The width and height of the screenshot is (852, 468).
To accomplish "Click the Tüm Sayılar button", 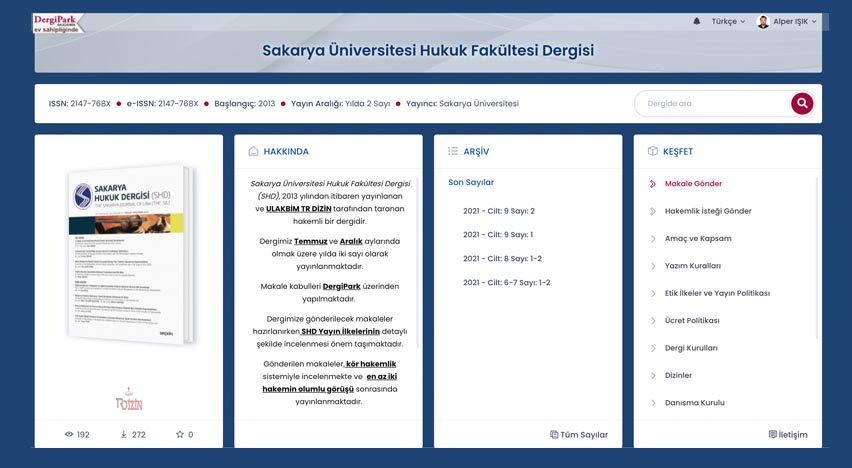I will coord(579,435).
